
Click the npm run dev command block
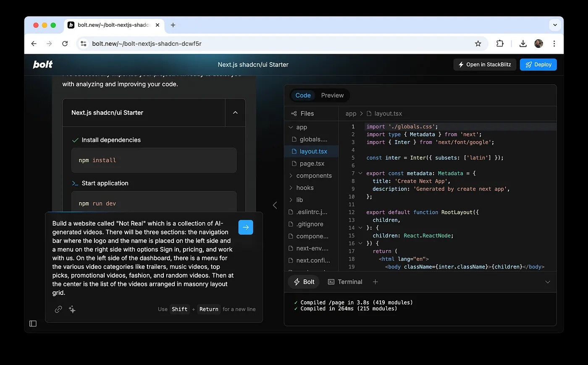154,202
